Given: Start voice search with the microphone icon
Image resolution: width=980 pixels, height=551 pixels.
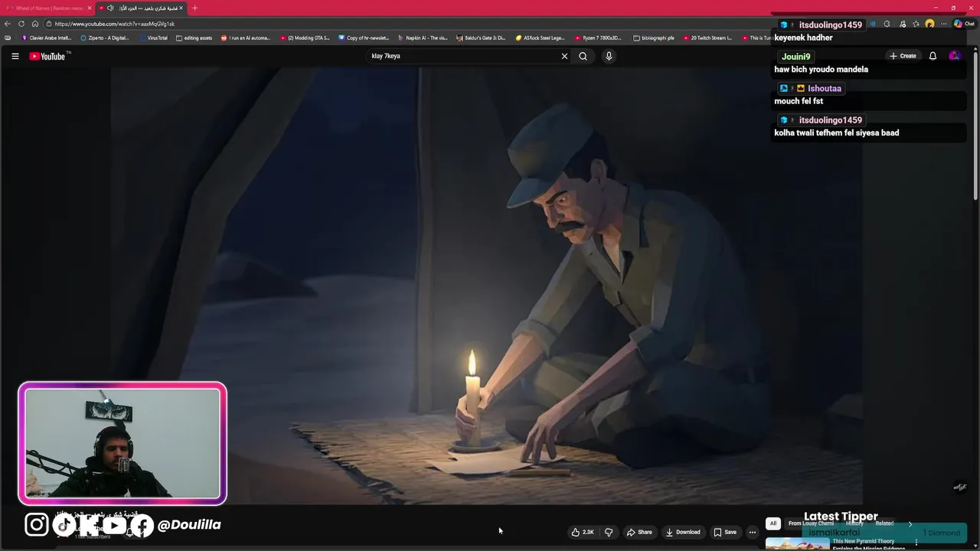Looking at the screenshot, I should click(609, 56).
